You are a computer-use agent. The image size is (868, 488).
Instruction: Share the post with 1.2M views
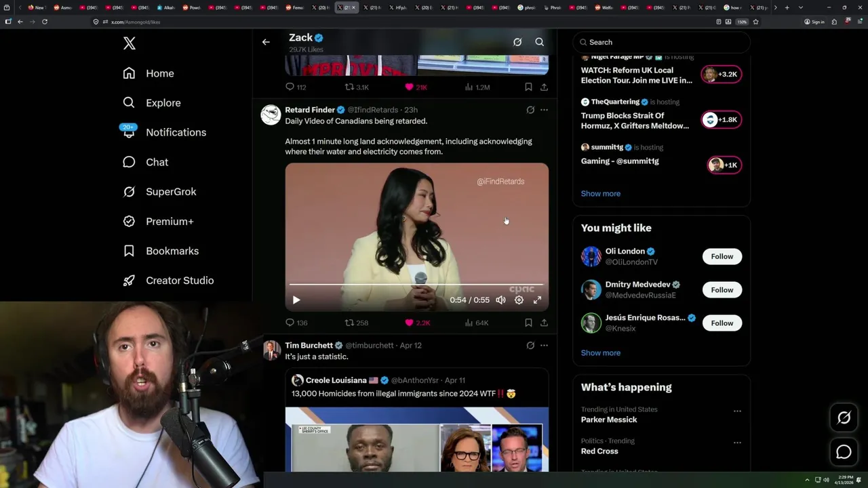pyautogui.click(x=544, y=87)
